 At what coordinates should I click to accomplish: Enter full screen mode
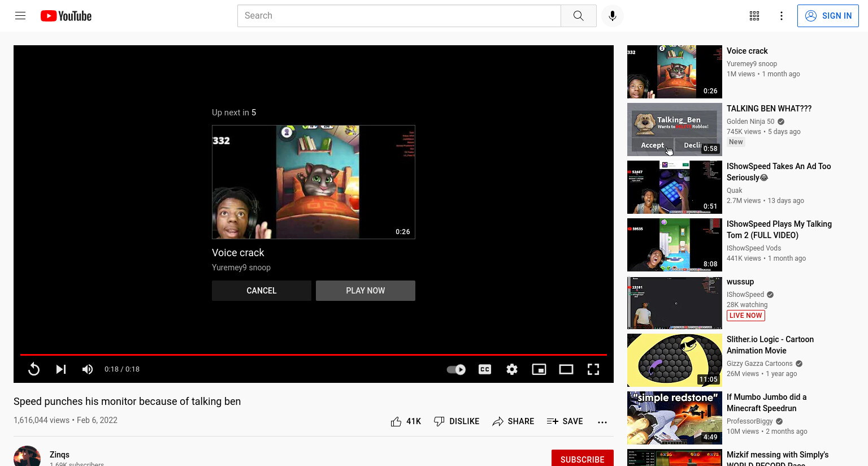pos(593,369)
